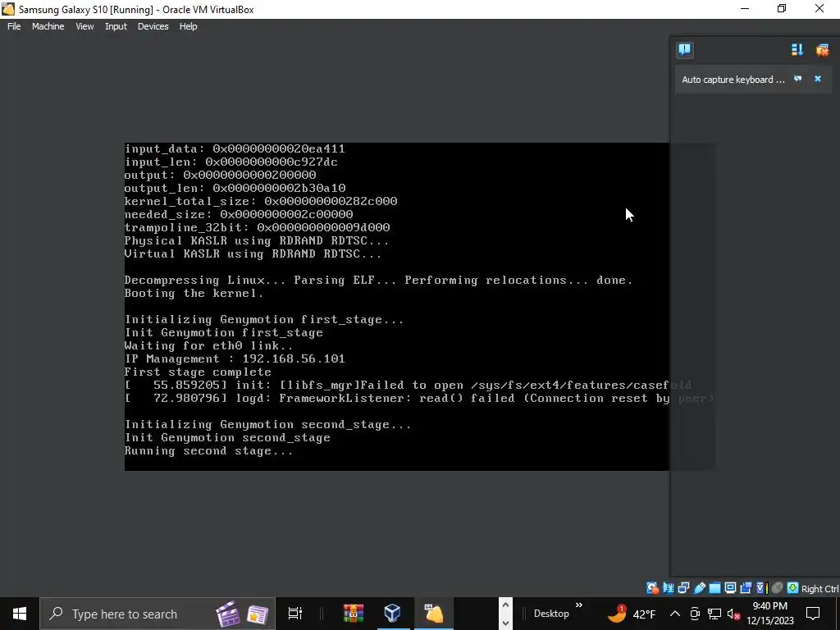Click the 'First stage complete' console line

[x=198, y=372]
